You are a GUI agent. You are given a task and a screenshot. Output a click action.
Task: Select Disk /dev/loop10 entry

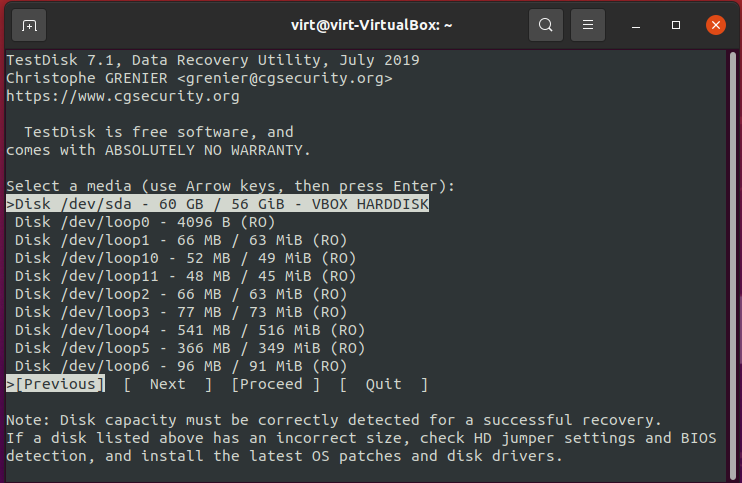186,258
